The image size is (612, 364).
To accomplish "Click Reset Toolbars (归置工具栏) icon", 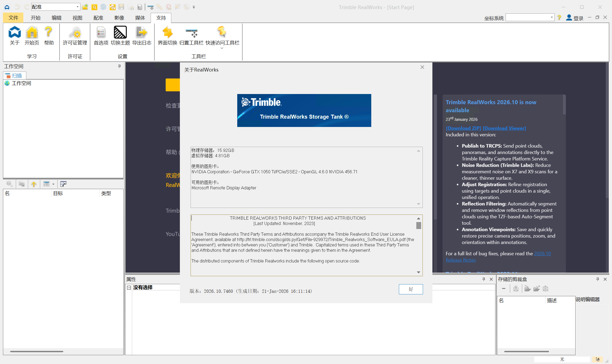I will pos(191,36).
